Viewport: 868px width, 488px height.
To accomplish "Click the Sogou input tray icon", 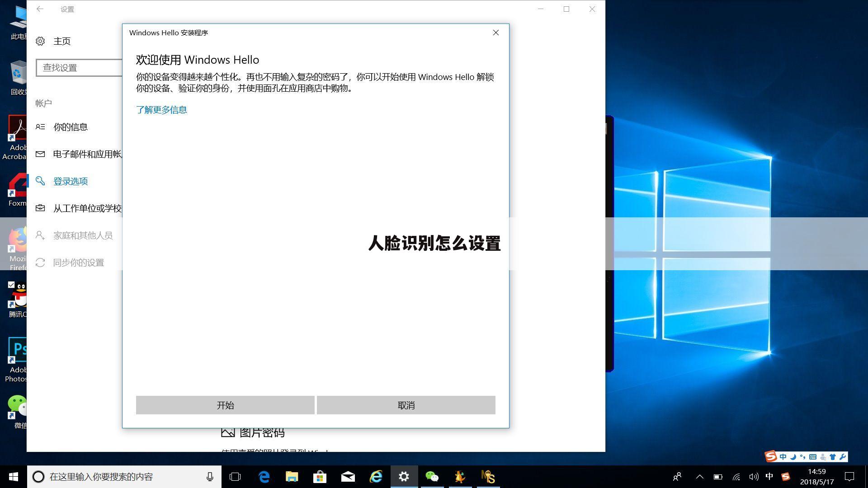I will tap(786, 477).
